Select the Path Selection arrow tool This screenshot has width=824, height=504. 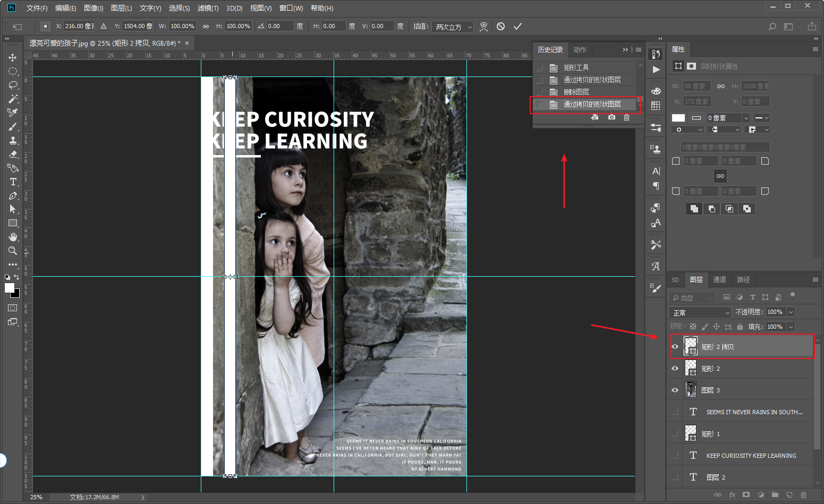(13, 209)
